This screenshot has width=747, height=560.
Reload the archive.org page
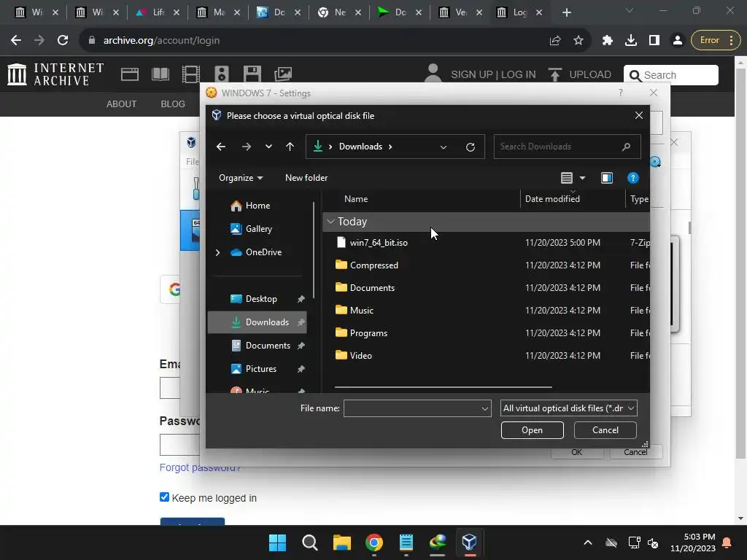[x=63, y=41]
